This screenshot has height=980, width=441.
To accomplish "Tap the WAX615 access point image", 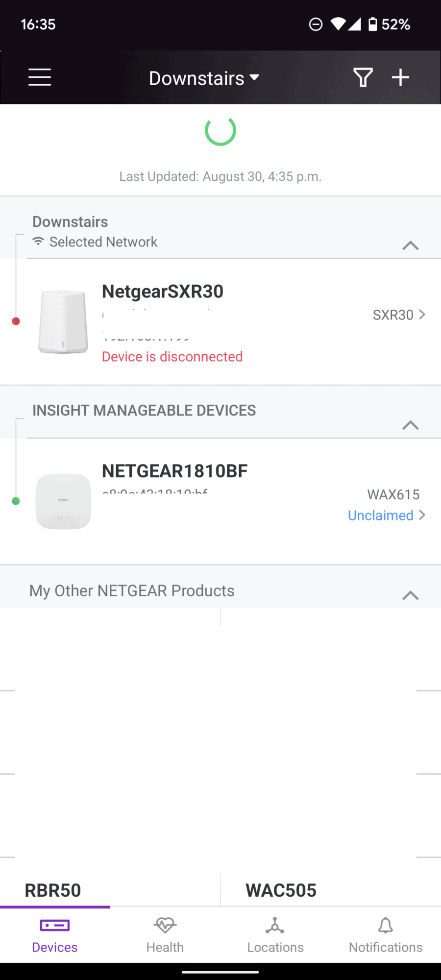I will (x=64, y=501).
